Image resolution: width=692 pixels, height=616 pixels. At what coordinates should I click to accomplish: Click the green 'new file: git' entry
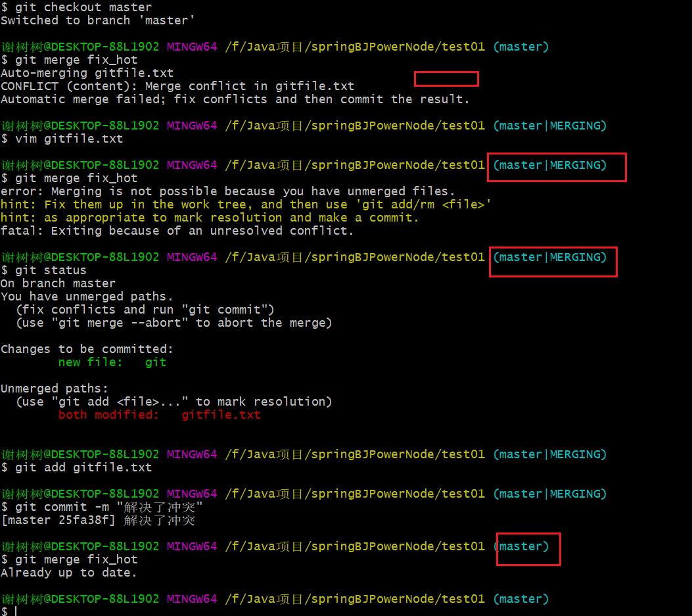pyautogui.click(x=112, y=362)
